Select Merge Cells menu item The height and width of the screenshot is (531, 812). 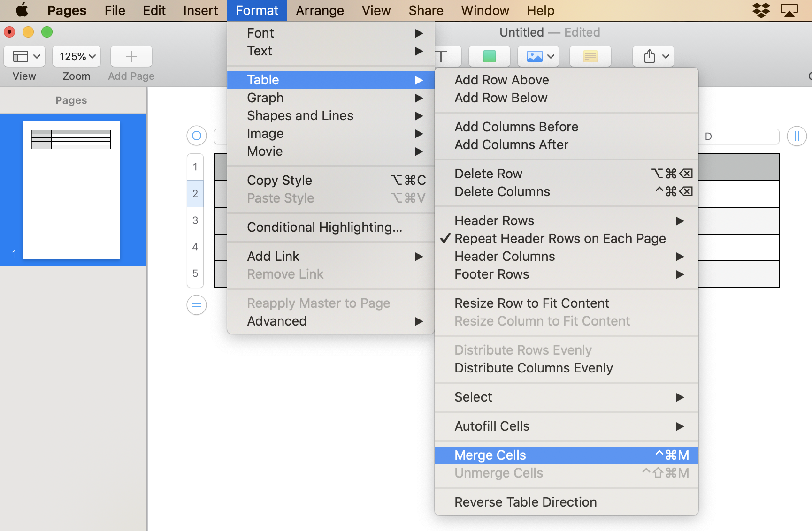coord(567,455)
